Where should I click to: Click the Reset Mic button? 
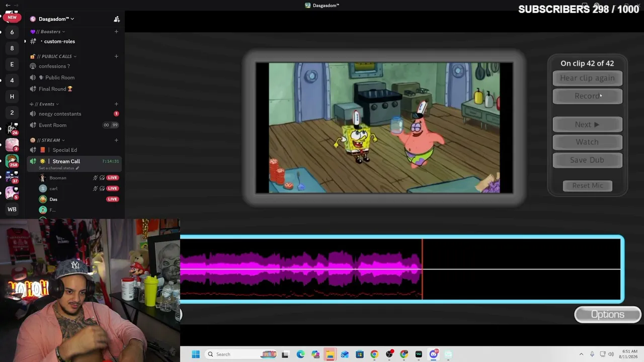point(587,186)
